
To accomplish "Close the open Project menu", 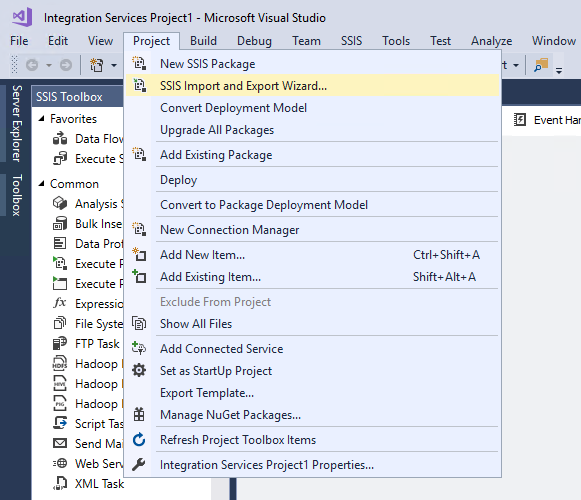I will click(x=152, y=41).
